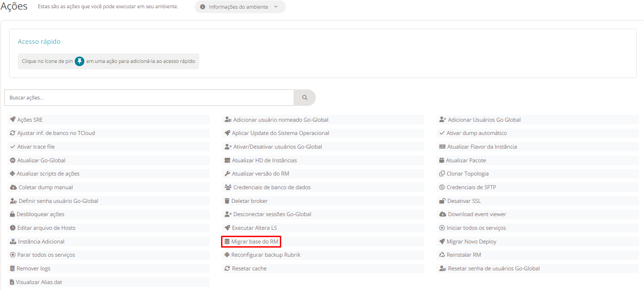Open Resetar senha de usuários Go-Global

(x=538, y=269)
